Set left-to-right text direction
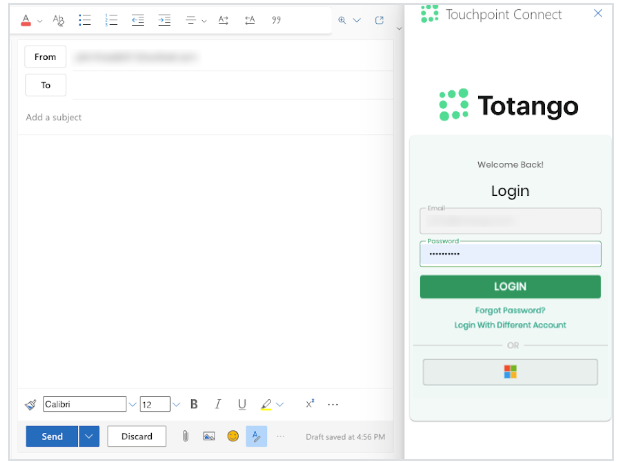 point(224,20)
